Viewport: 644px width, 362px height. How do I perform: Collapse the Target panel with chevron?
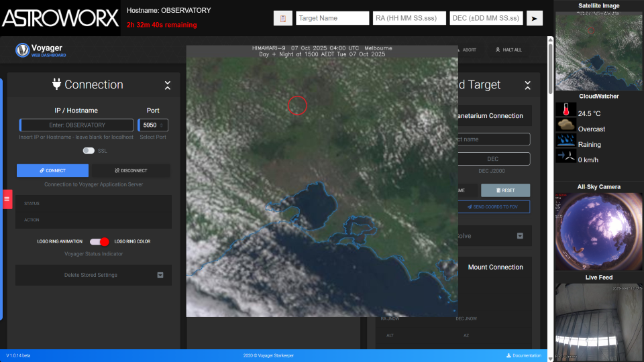[x=528, y=85]
